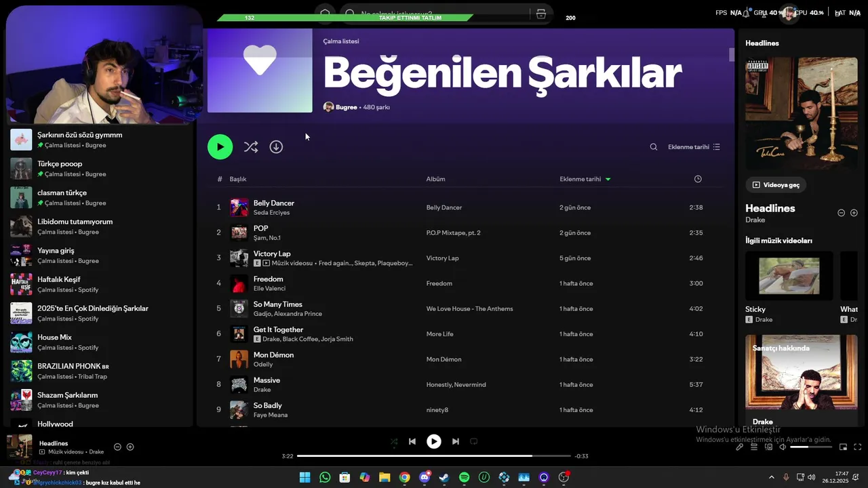Add now playing Headlines via plus icon
The height and width of the screenshot is (488, 868).
tap(130, 447)
